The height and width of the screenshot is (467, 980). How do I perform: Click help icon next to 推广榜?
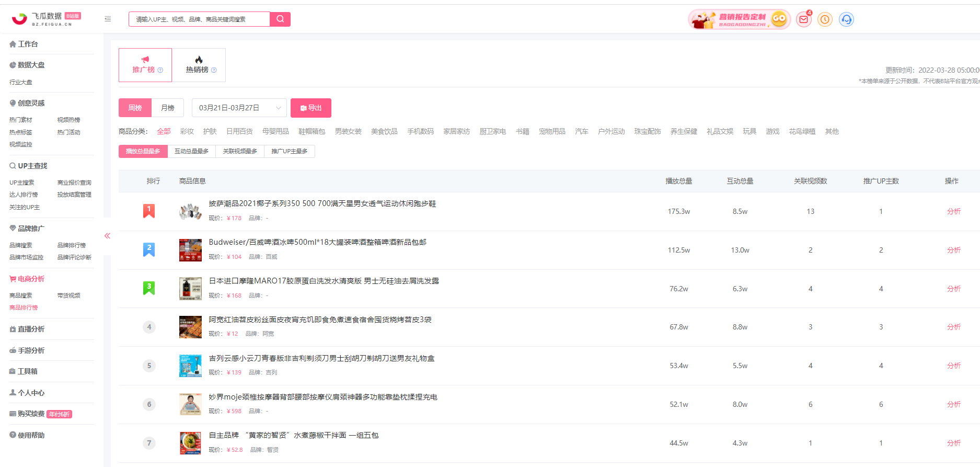[x=160, y=70]
